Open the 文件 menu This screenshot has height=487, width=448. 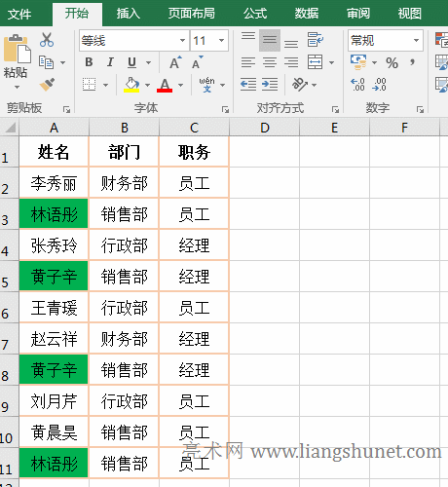tap(19, 14)
